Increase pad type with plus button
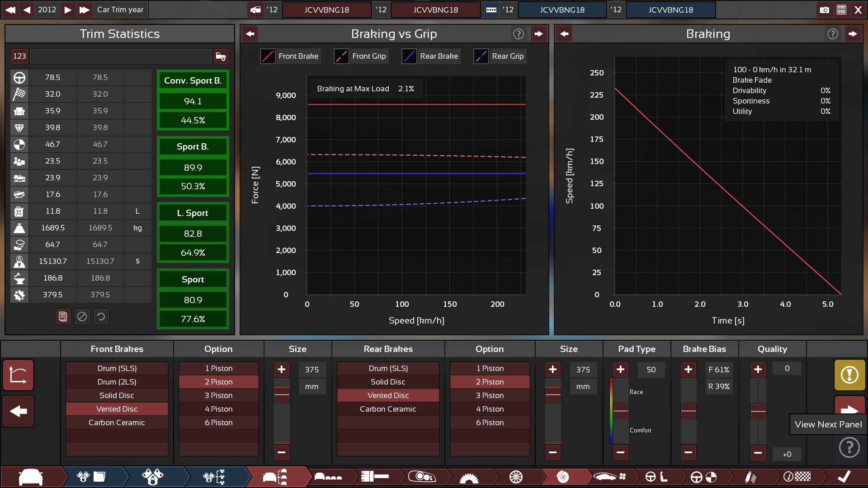 click(621, 370)
